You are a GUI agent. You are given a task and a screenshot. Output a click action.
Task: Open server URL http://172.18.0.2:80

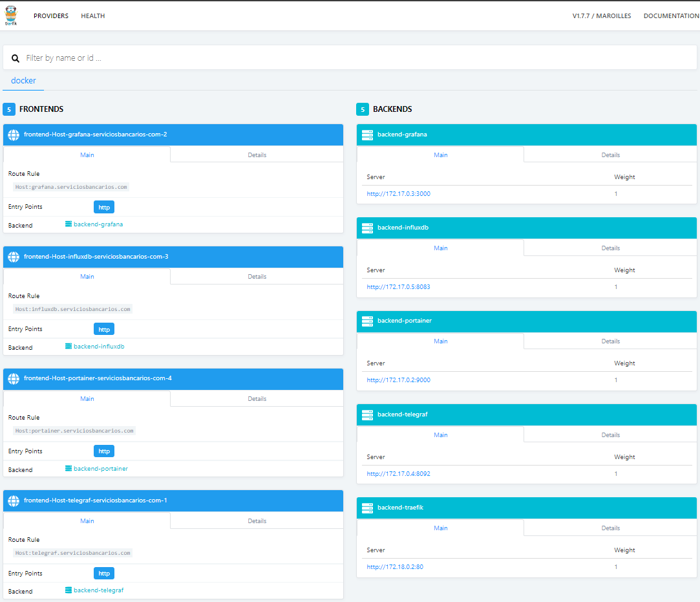tap(395, 567)
